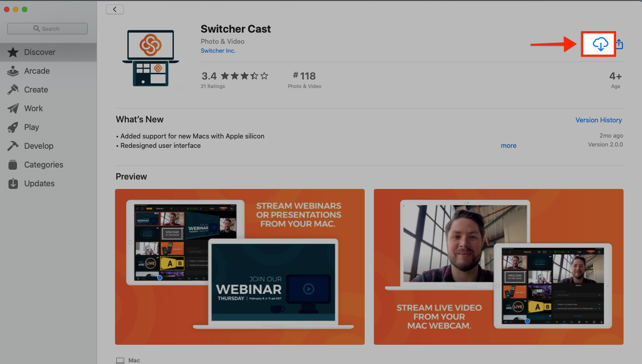The height and width of the screenshot is (364, 642).
Task: Click the Work paper plane icon
Action: coord(13,109)
